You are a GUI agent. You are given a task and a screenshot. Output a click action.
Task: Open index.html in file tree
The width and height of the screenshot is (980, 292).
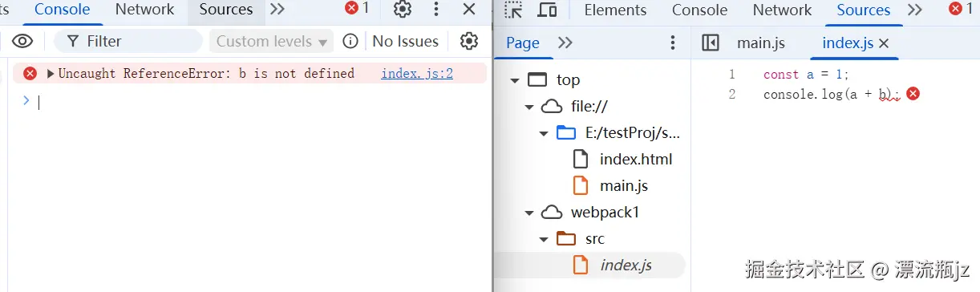[636, 159]
